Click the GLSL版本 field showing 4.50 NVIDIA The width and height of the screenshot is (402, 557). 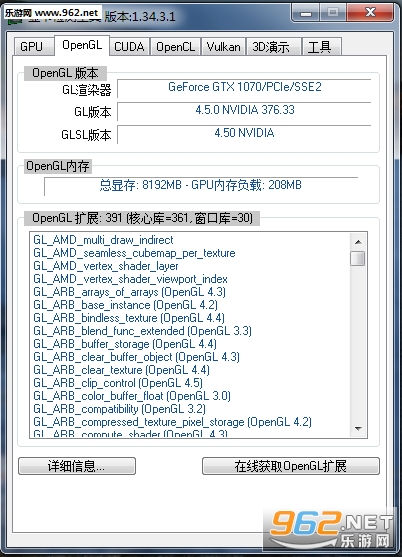click(244, 134)
